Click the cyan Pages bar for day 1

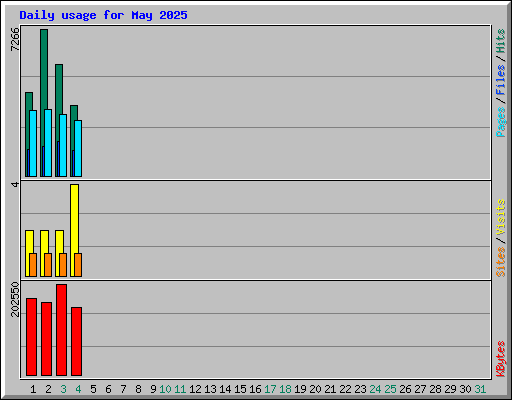click(x=33, y=143)
